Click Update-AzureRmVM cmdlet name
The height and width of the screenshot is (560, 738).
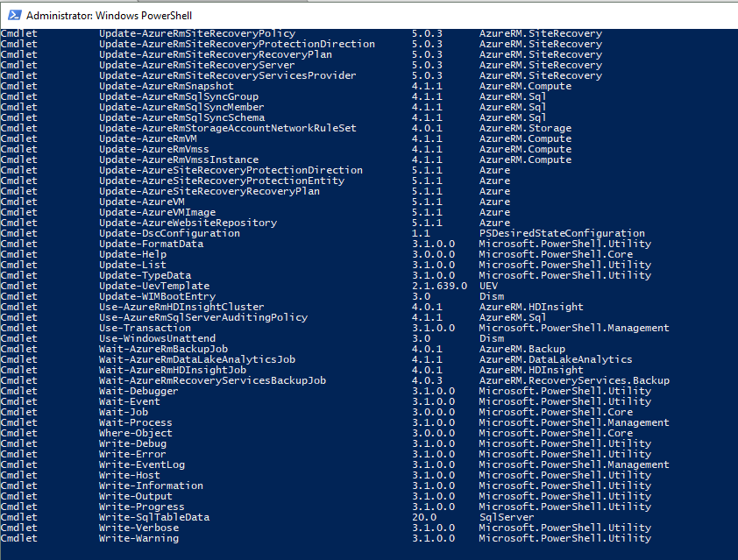pyautogui.click(x=148, y=138)
